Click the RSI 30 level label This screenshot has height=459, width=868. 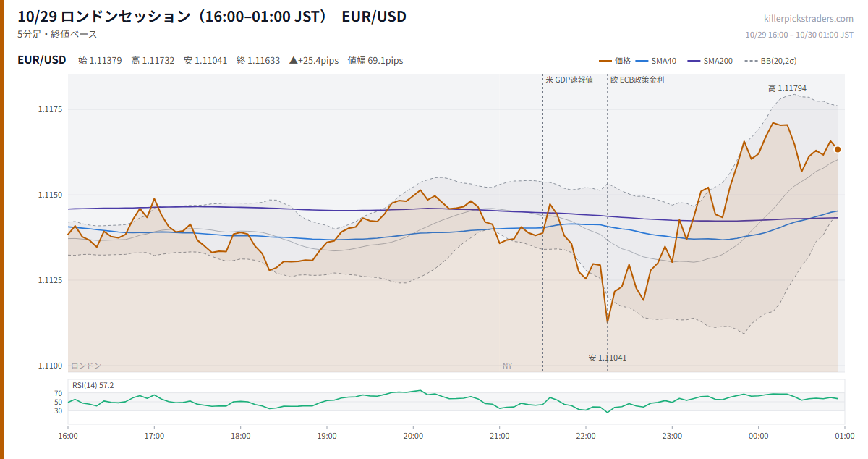(x=59, y=410)
